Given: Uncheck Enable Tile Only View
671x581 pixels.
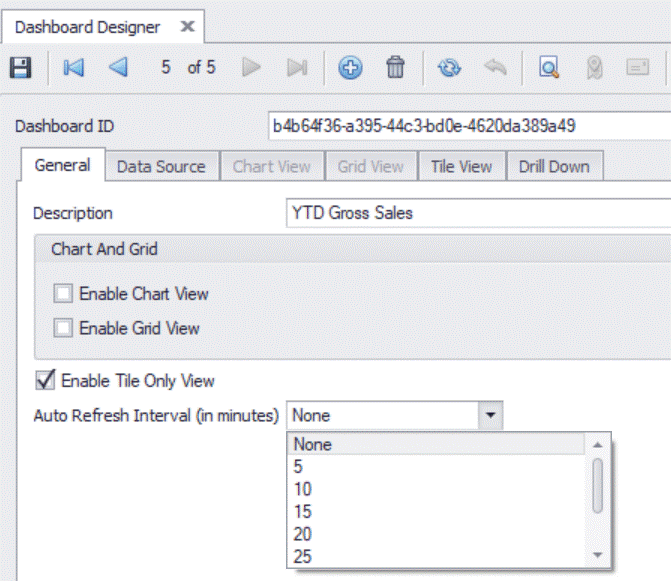Looking at the screenshot, I should (45, 381).
